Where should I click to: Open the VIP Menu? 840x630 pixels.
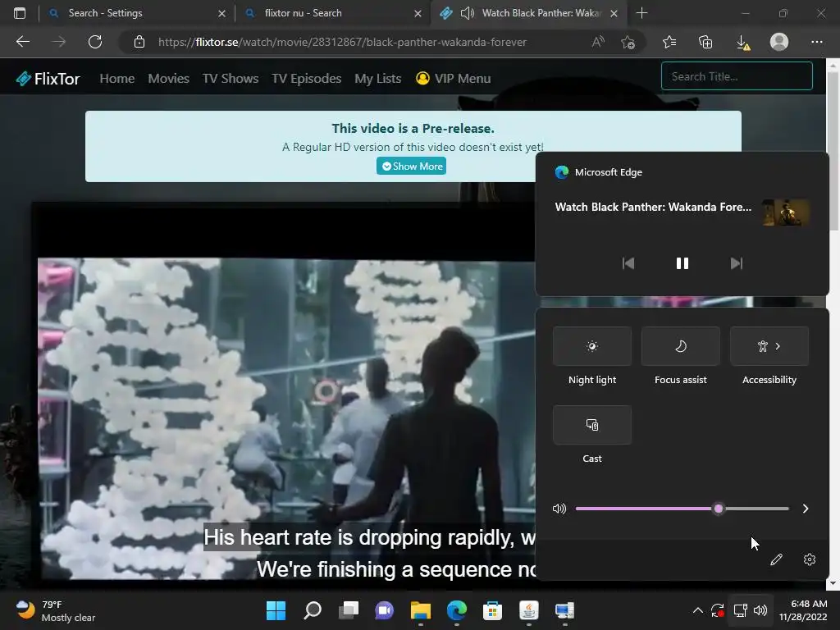[454, 79]
